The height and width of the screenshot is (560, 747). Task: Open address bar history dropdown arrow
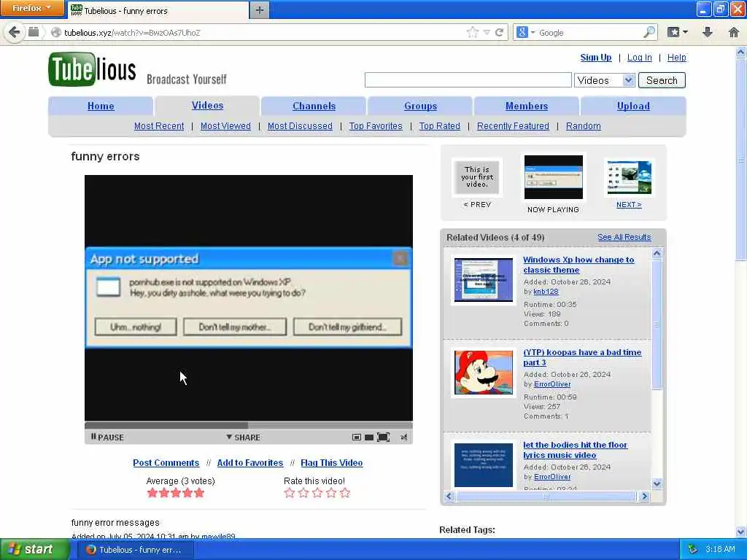487,32
